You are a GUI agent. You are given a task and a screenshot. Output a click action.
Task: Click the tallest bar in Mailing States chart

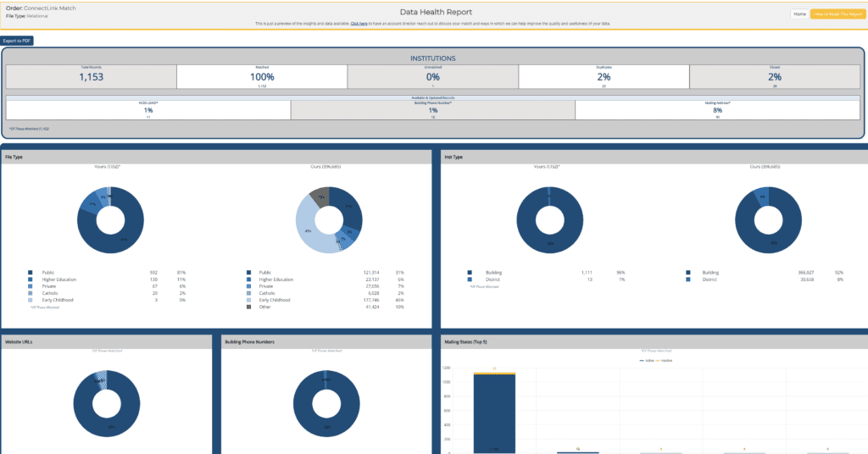494,412
